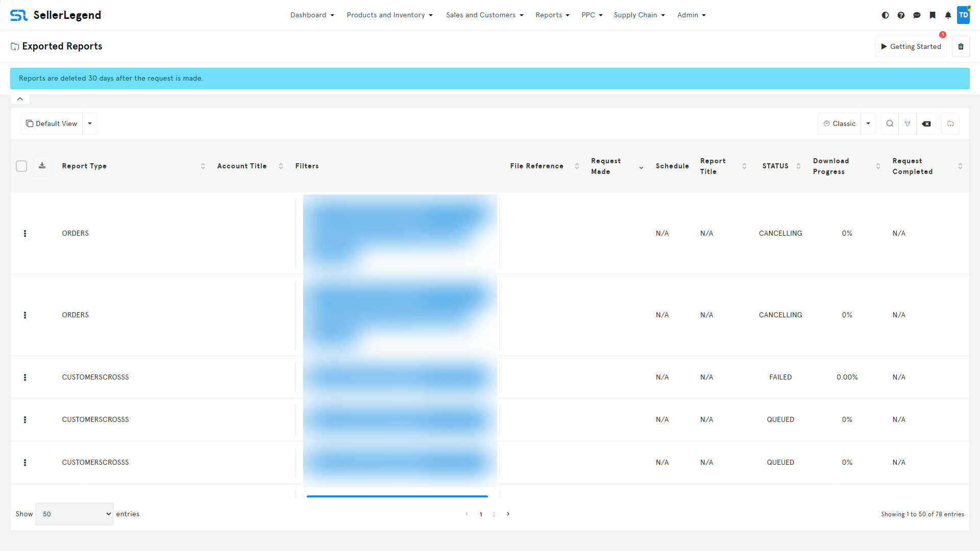Open the three-dot menu on a CUSTOMERSCROSSS row
980x551 pixels.
(x=25, y=378)
